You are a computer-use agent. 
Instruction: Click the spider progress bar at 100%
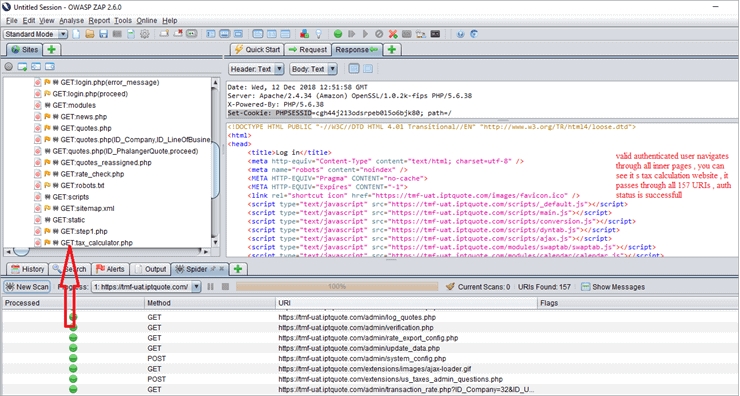(337, 286)
